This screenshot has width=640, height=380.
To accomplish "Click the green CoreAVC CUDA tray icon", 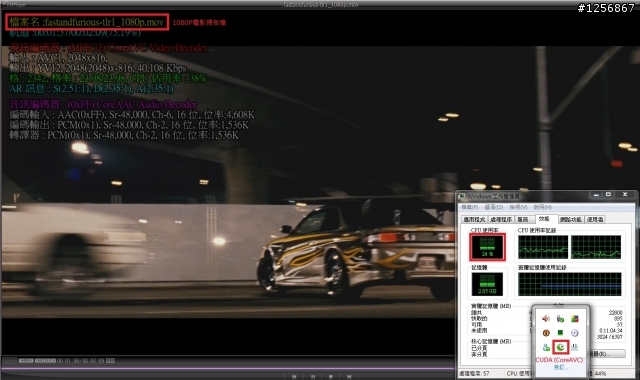I will tap(560, 347).
